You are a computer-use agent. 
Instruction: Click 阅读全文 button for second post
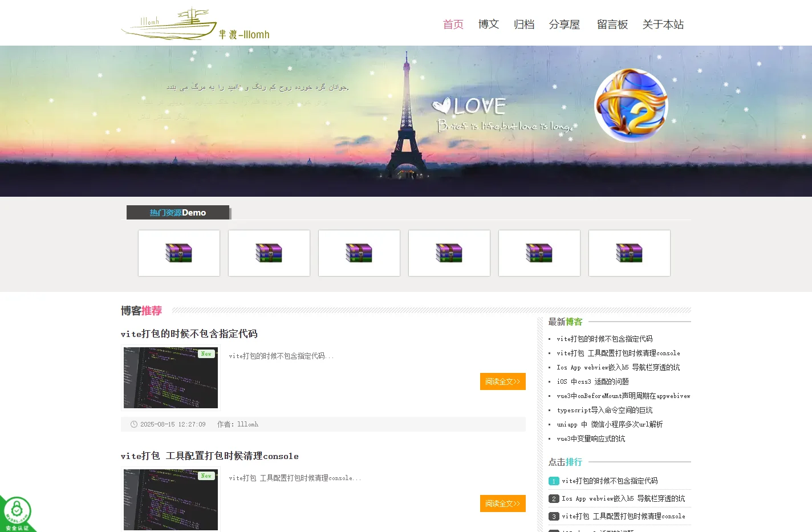pos(503,503)
